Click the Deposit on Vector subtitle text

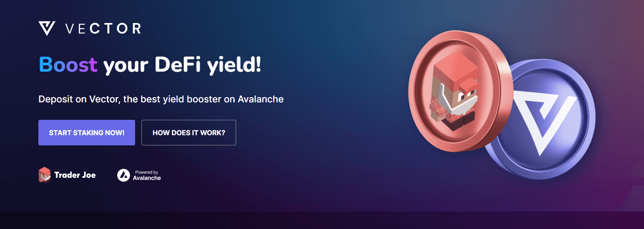pyautogui.click(x=161, y=99)
